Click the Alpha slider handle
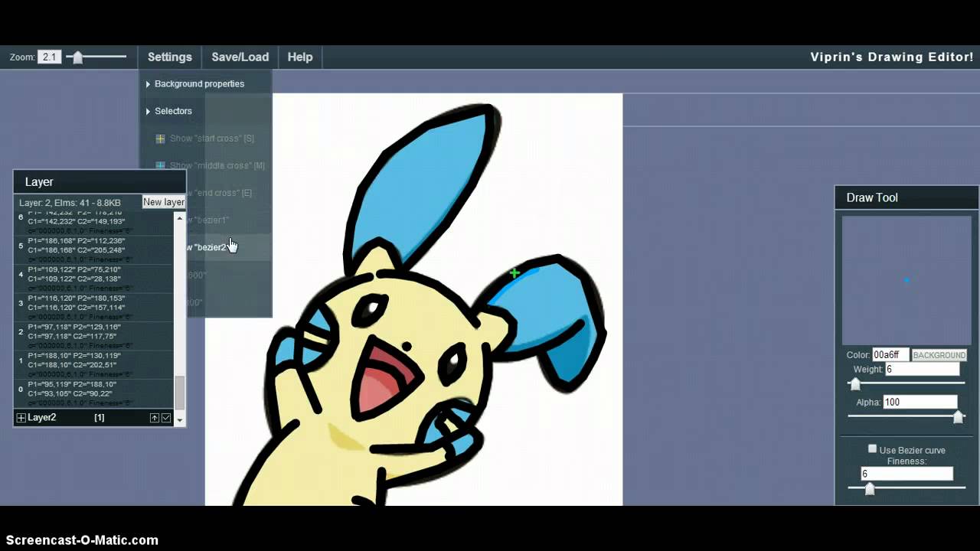 click(x=957, y=416)
